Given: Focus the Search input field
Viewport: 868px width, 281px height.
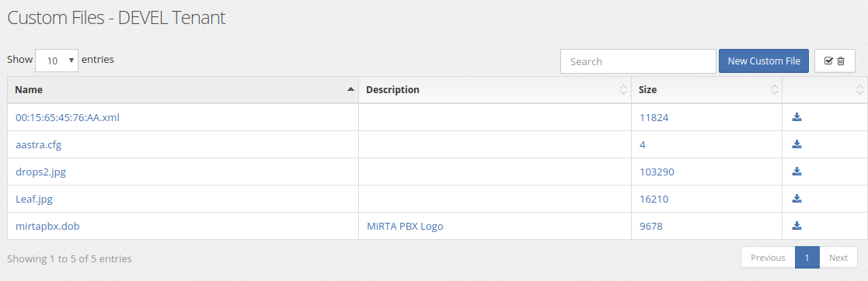Looking at the screenshot, I should pos(638,61).
